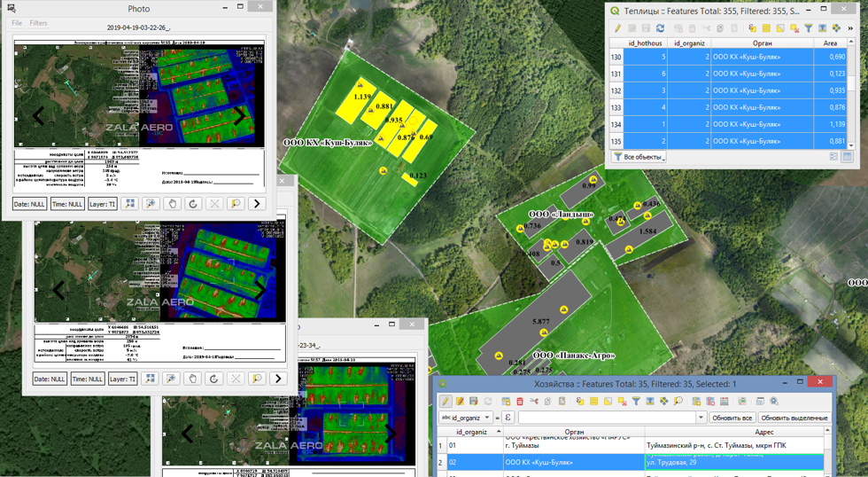
Task: Open File menu in Photo window
Action: (x=17, y=23)
